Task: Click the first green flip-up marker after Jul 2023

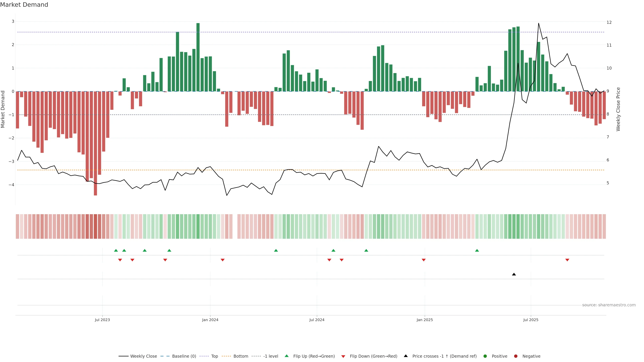Action: click(116, 250)
